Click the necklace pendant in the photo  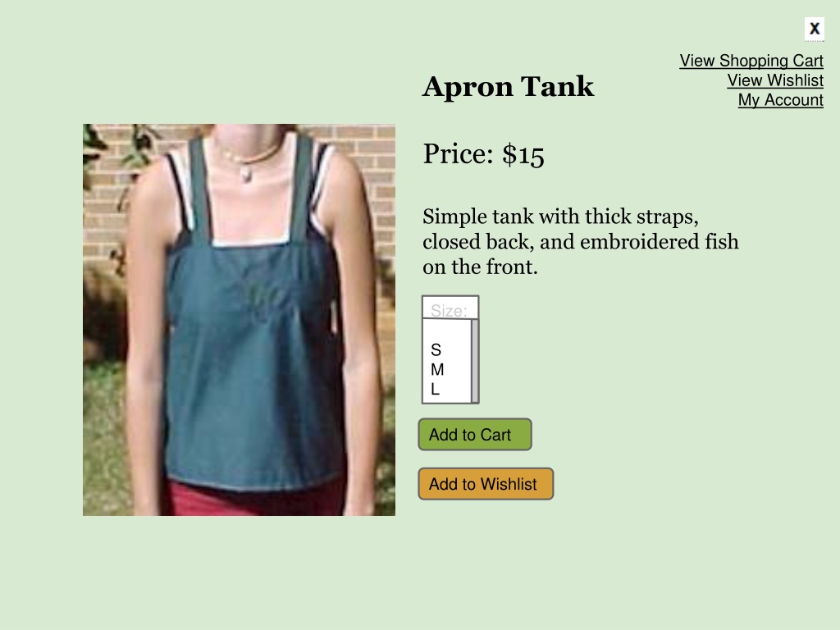246,173
